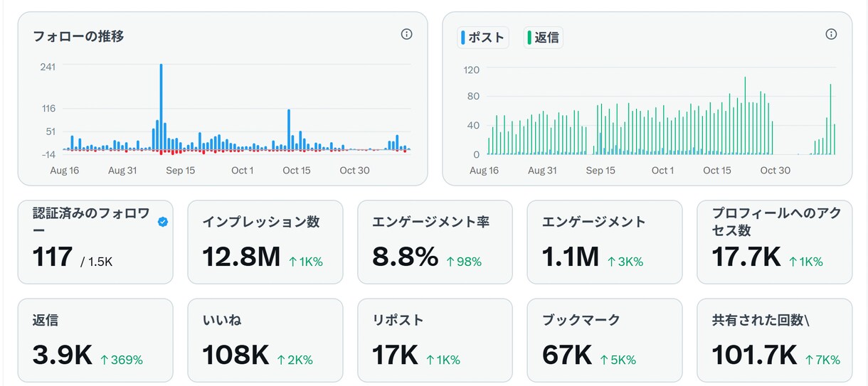Viewport: 868px width, 386px height.
Task: Click the 8.8% engagement rate value
Action: point(405,257)
